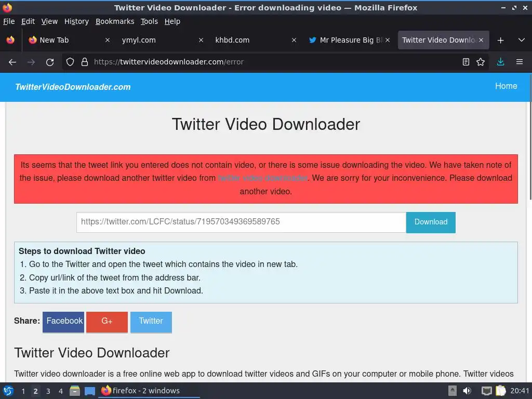This screenshot has height=399, width=532.
Task: Click the forward navigation arrow
Action: (31, 62)
